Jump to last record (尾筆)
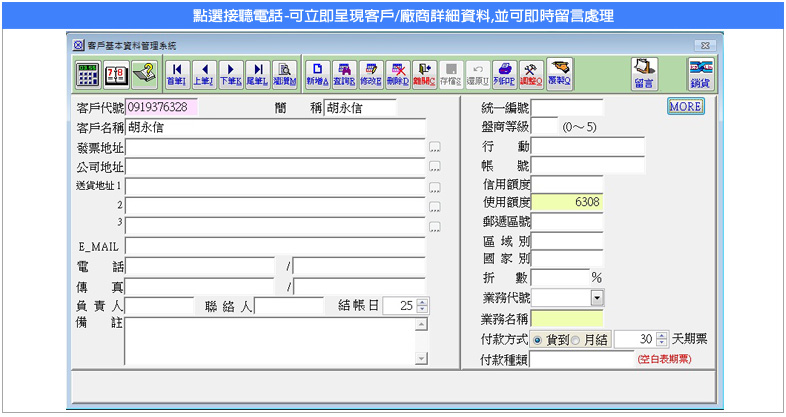Screen dimensions: 786x417 (257, 74)
